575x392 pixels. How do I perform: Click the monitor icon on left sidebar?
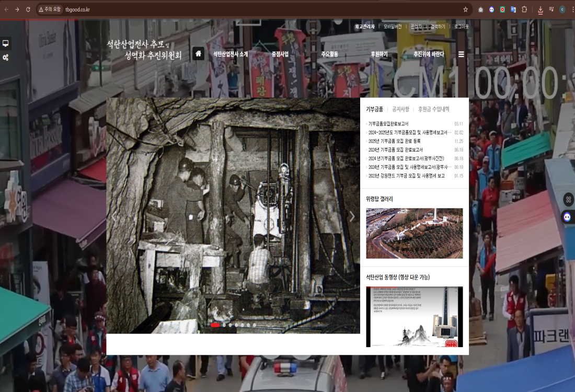click(x=6, y=43)
